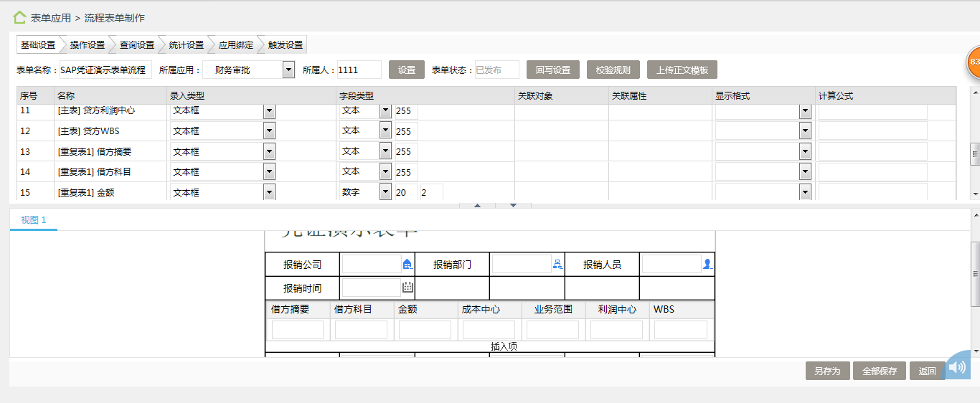Click the home icon in breadcrumb
980x403 pixels.
pos(19,17)
